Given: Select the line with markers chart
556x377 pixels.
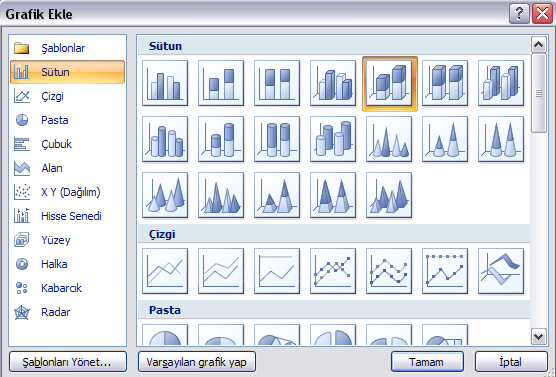Looking at the screenshot, I should (333, 271).
